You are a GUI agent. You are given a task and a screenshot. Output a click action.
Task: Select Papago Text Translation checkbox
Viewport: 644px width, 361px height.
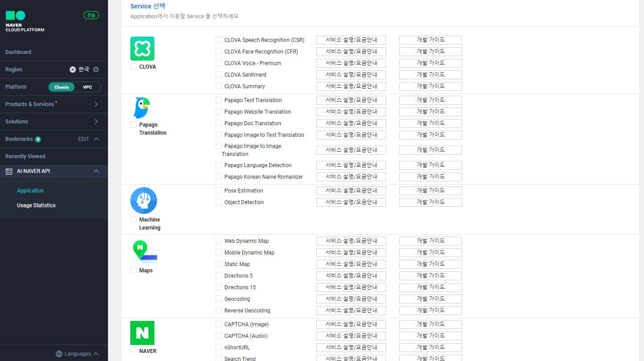219,100
